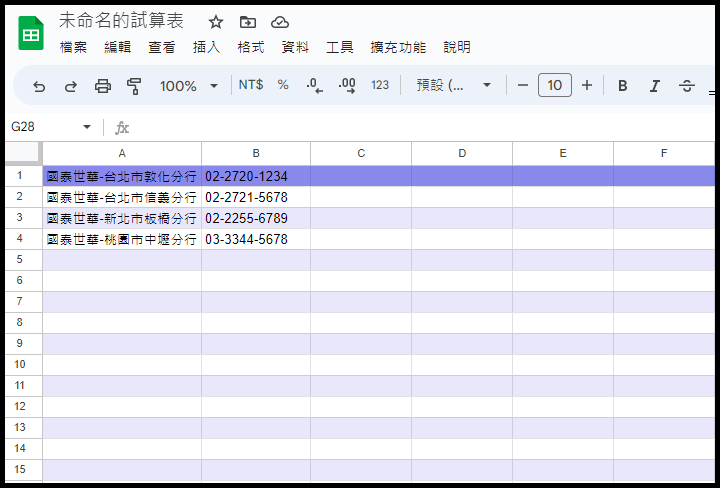The image size is (720, 488).
Task: Open the 擴充功能 menu
Action: (398, 47)
